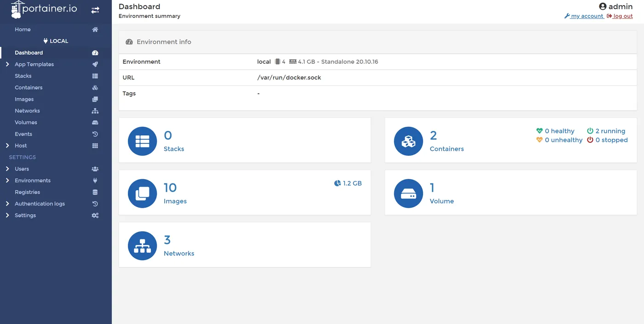Click the Settings gears icon

coord(95,216)
